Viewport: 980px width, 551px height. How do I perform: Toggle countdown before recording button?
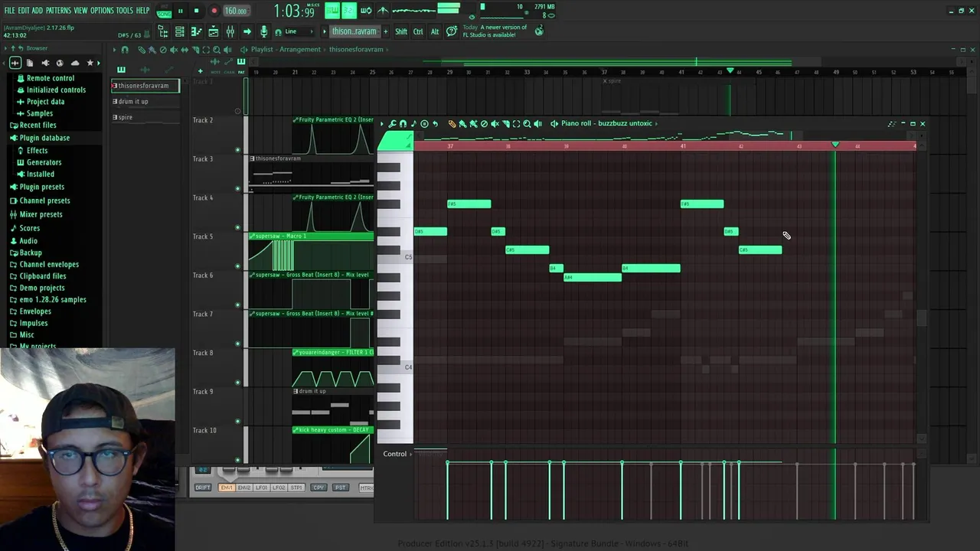click(348, 11)
